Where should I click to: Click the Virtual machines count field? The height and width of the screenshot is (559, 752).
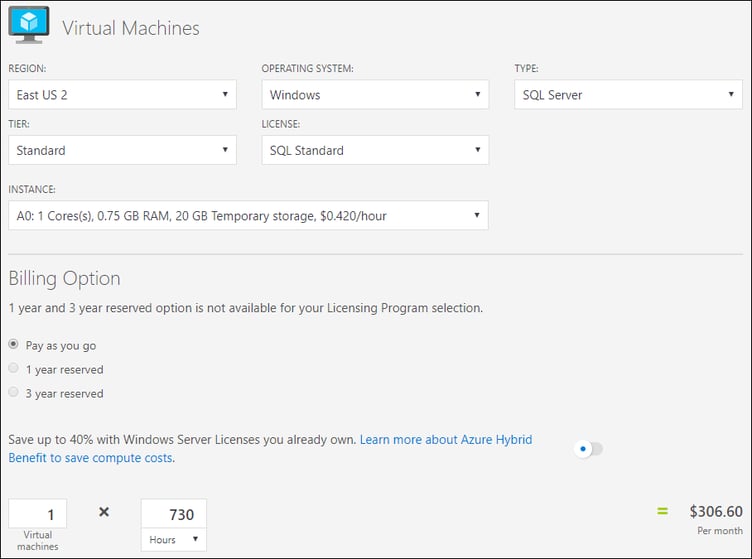click(x=37, y=514)
